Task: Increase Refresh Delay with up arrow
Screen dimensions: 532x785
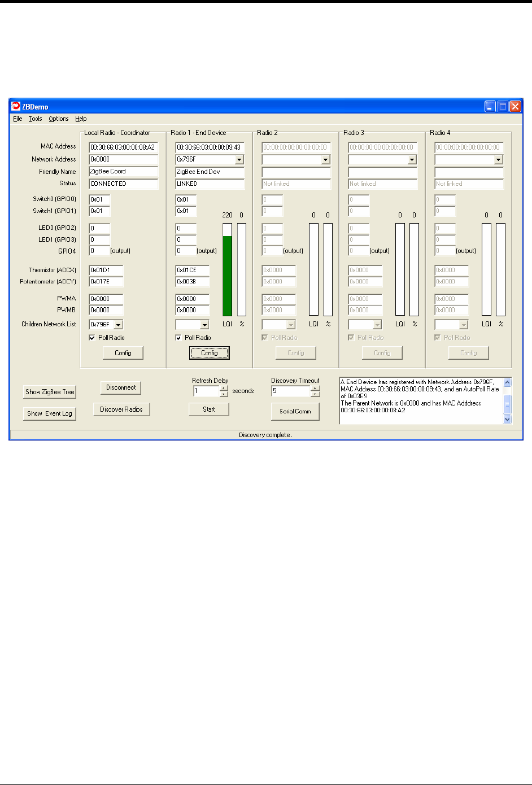Action: [x=224, y=388]
